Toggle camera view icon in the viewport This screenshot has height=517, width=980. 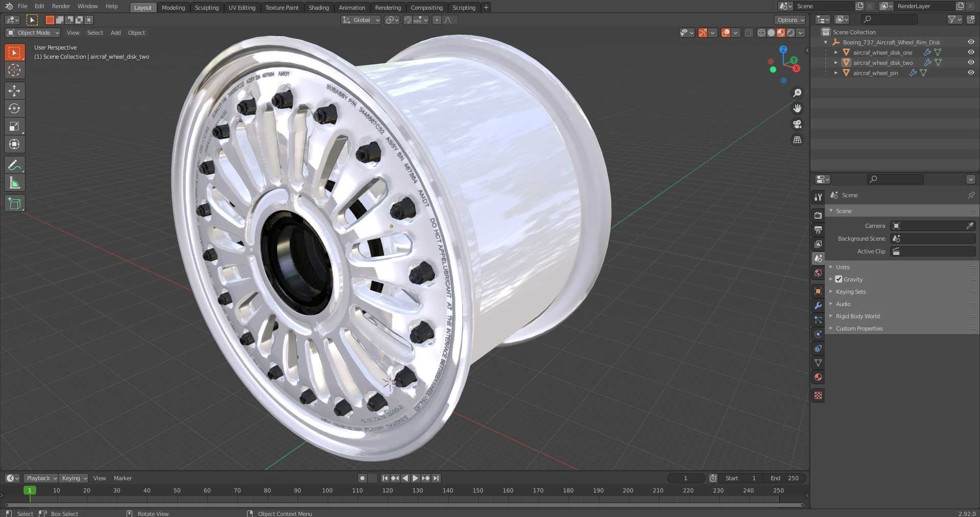(797, 124)
